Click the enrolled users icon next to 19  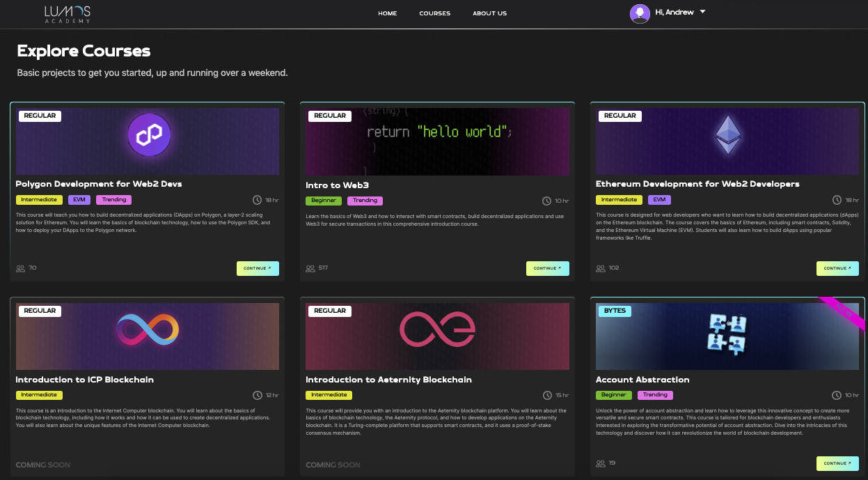coord(601,463)
